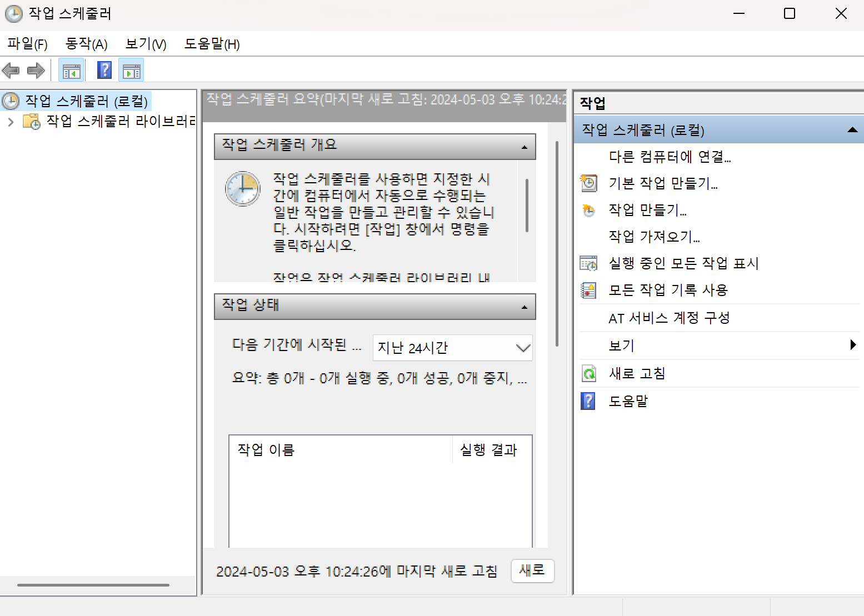Click the 새로 refresh button at bottom
This screenshot has width=864, height=616.
(532, 570)
